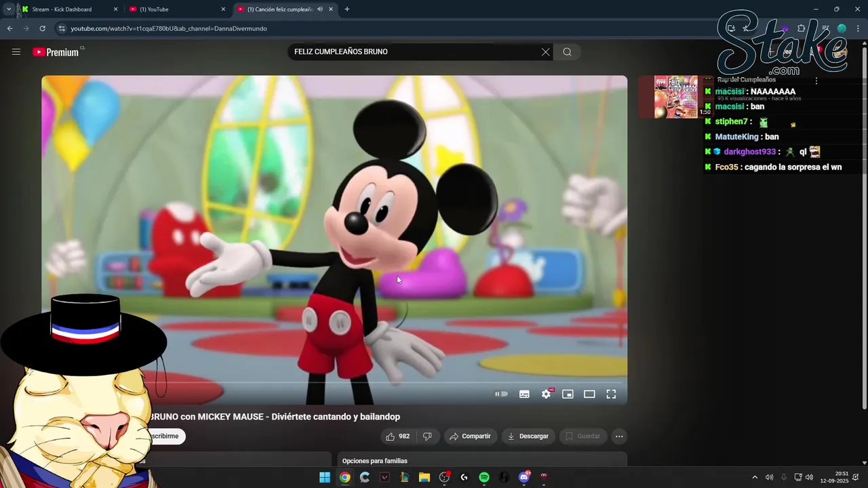
Task: Open the network tray icon
Action: tap(798, 477)
